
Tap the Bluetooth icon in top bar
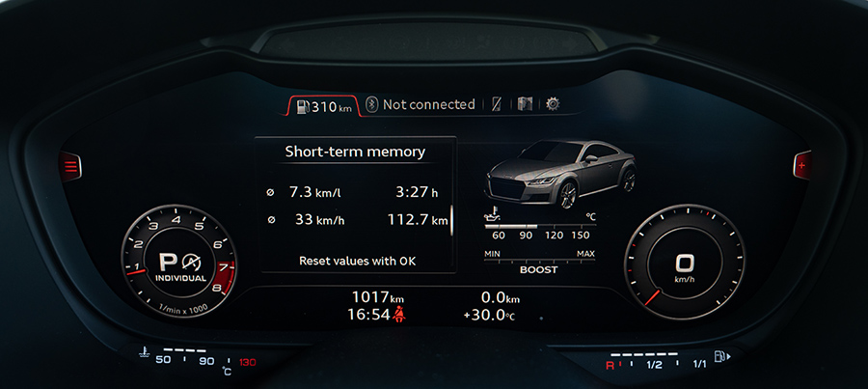(x=370, y=104)
